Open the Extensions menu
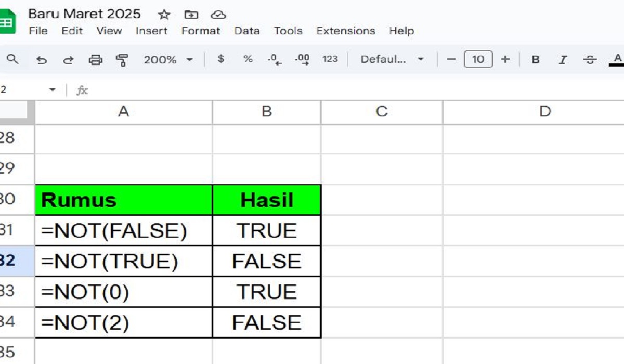This screenshot has height=364, width=624. click(345, 31)
